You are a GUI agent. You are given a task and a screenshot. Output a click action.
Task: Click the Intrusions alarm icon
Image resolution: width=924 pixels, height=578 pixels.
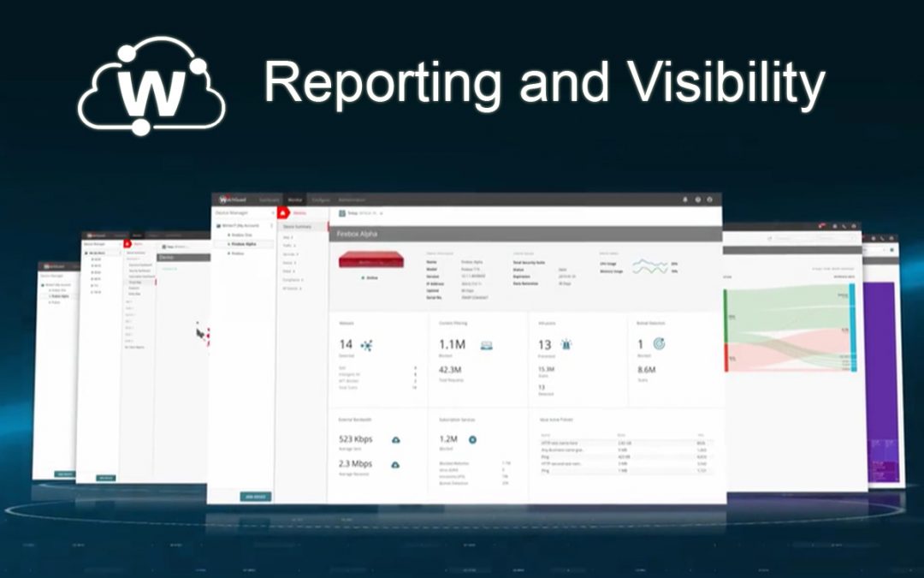(x=565, y=343)
